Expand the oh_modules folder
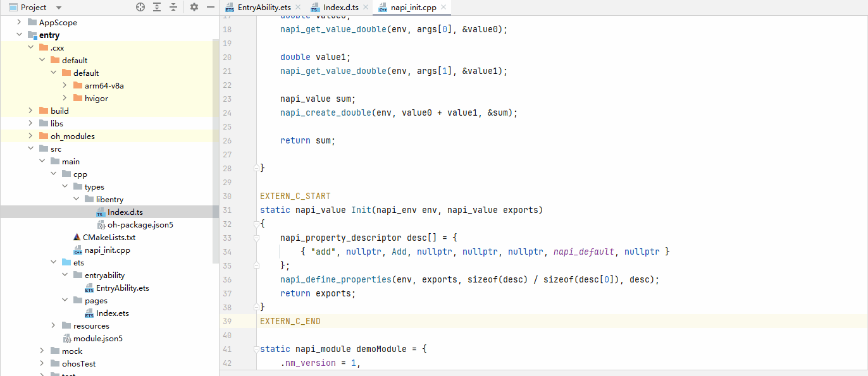Image resolution: width=868 pixels, height=376 pixels. coord(30,136)
